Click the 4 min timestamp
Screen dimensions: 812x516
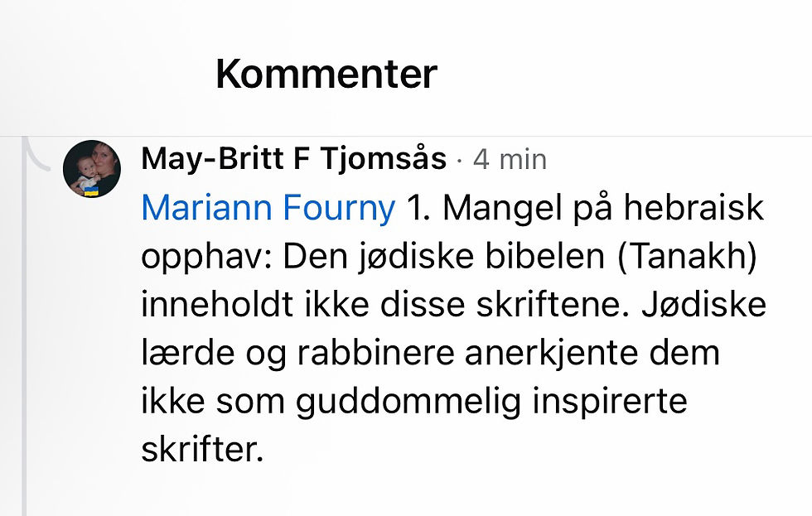click(x=510, y=159)
